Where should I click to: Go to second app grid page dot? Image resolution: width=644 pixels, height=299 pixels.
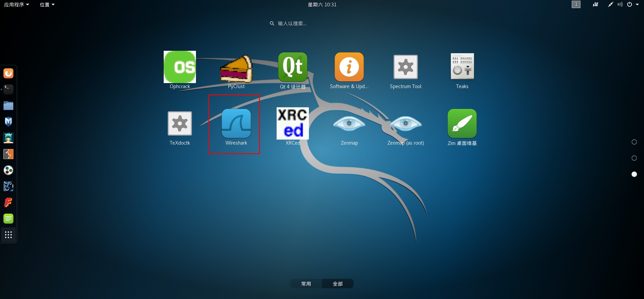634,158
